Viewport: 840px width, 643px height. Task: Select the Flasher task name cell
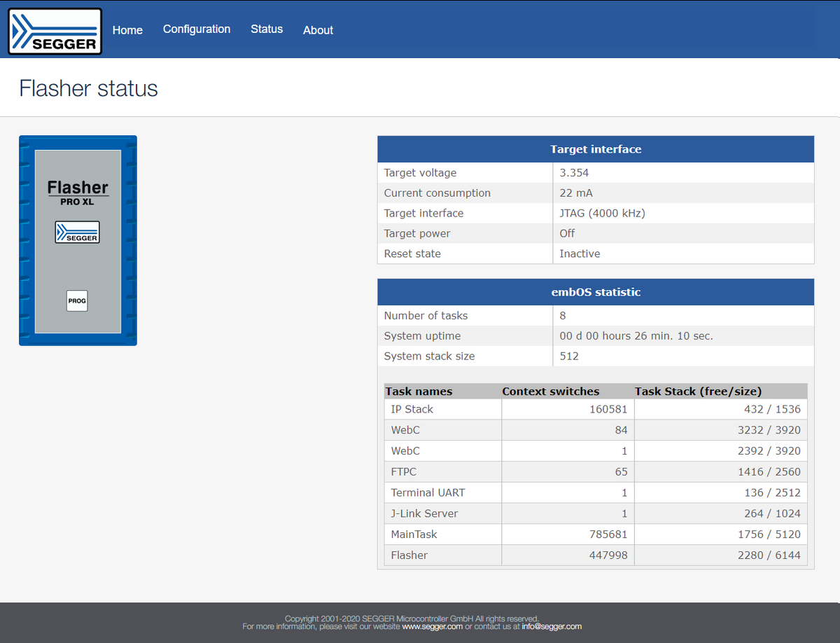click(x=409, y=555)
